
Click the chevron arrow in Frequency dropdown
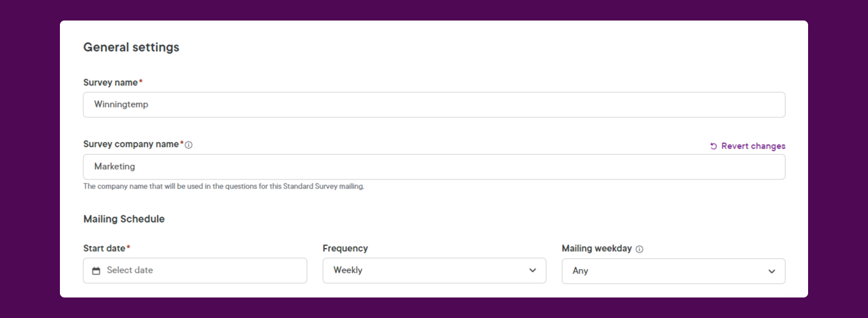tap(532, 271)
